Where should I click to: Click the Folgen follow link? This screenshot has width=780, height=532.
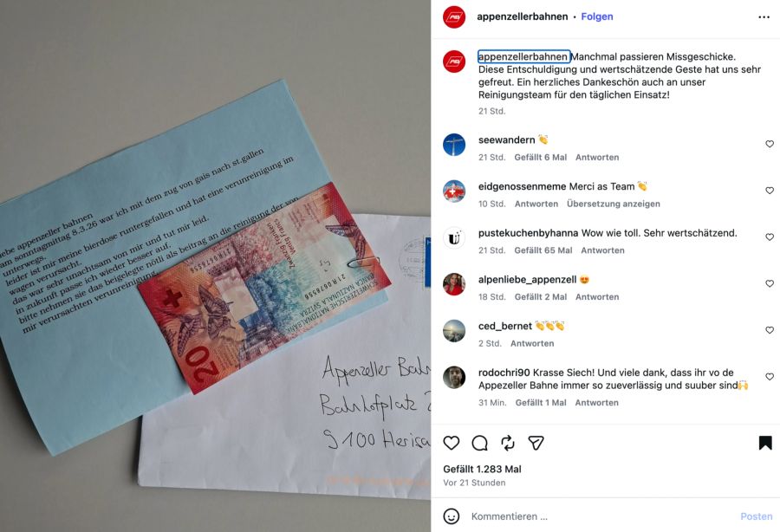pos(597,16)
